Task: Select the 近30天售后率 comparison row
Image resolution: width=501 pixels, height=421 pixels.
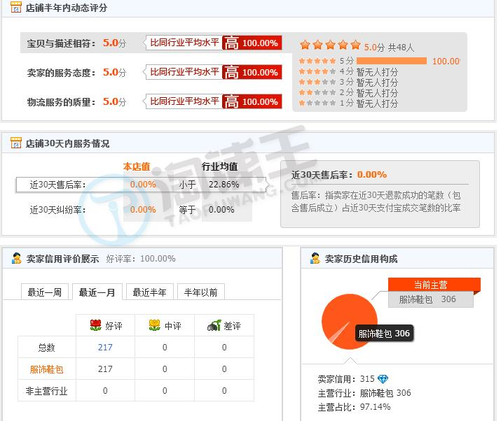Action: coord(141,185)
